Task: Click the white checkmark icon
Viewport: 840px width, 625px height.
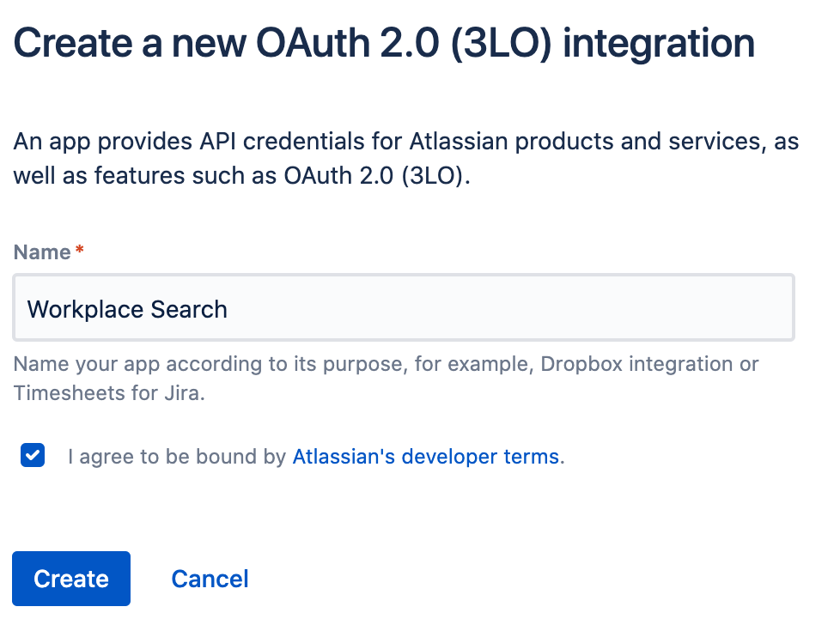Action: click(x=33, y=456)
